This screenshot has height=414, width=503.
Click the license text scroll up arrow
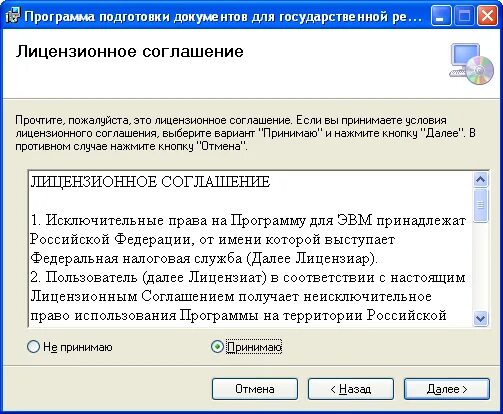(480, 180)
